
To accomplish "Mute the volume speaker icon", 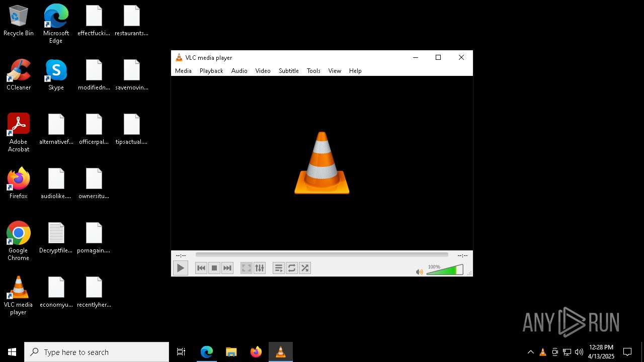I will click(419, 271).
